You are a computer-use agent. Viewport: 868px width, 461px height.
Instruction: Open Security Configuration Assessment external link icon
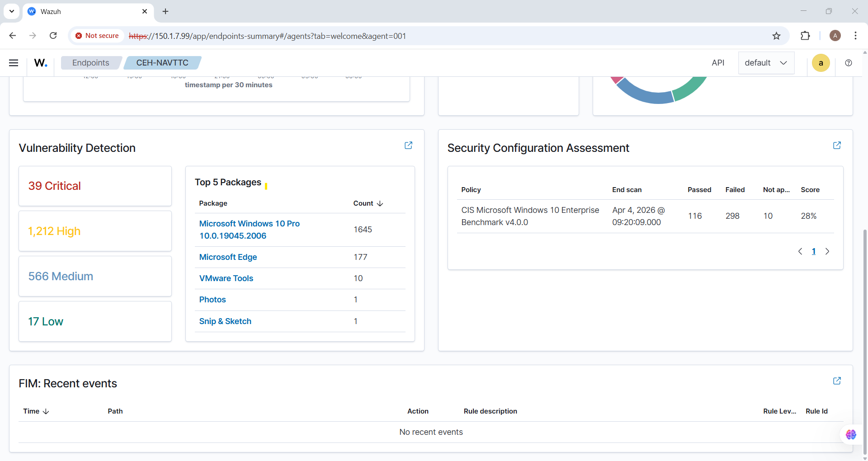point(837,145)
